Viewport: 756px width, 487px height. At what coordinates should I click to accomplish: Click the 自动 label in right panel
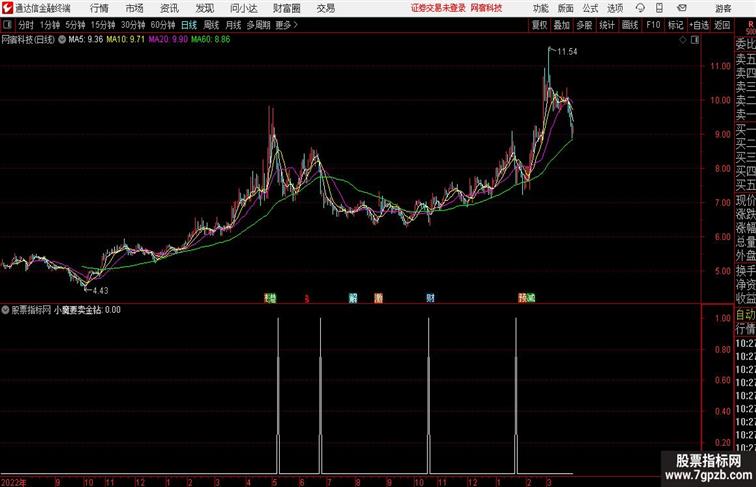(745, 315)
